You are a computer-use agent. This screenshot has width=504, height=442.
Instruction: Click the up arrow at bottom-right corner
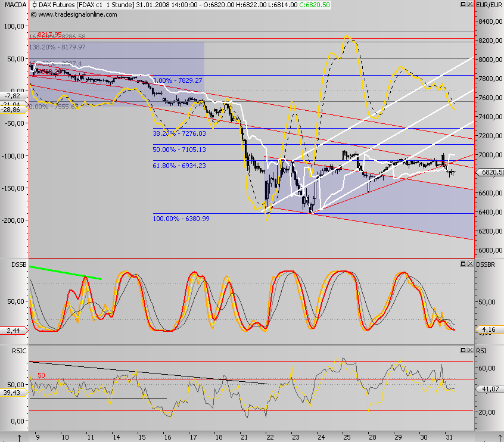click(x=500, y=438)
